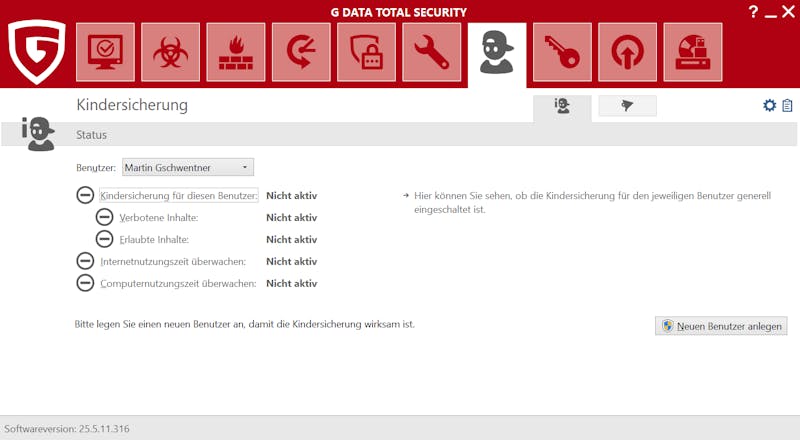Click the Softwareversion 25.5.11.316 text
Image resolution: width=800 pixels, height=440 pixels.
click(67, 429)
